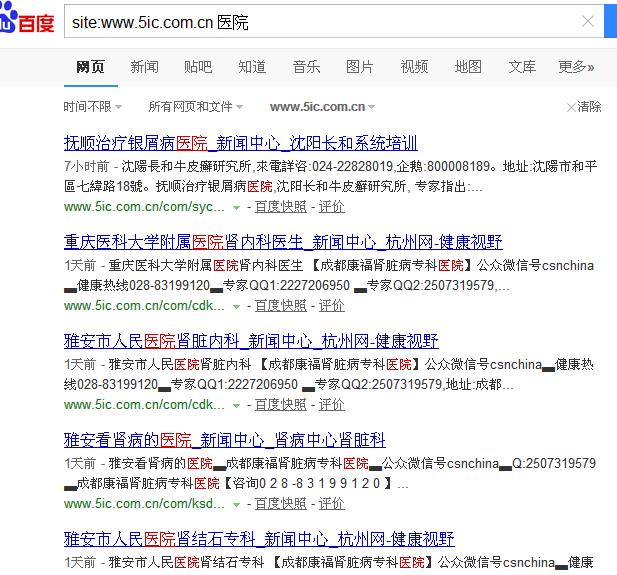Open the 贴吧 tab
The height and width of the screenshot is (575, 617).
point(198,67)
